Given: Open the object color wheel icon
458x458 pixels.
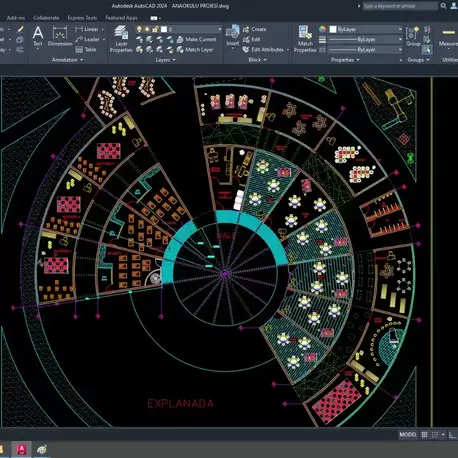Looking at the screenshot, I should (322, 29).
